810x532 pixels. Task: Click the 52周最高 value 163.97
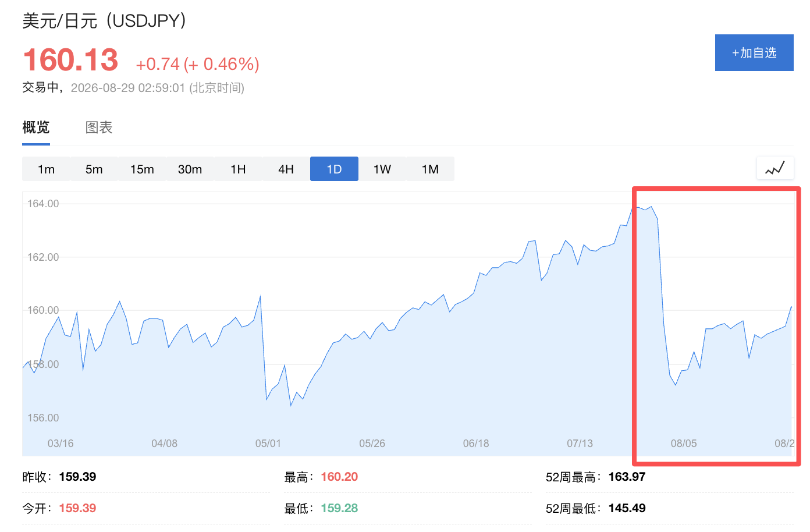coord(627,477)
